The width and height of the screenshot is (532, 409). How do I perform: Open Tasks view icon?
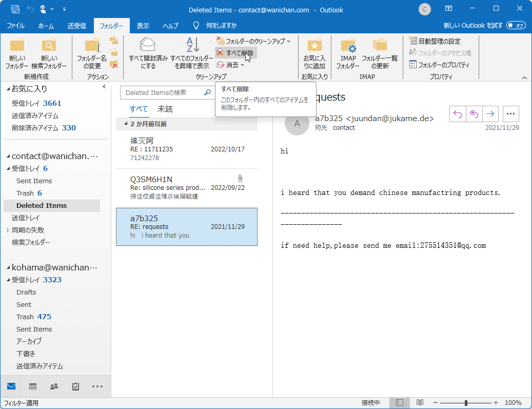[75, 386]
